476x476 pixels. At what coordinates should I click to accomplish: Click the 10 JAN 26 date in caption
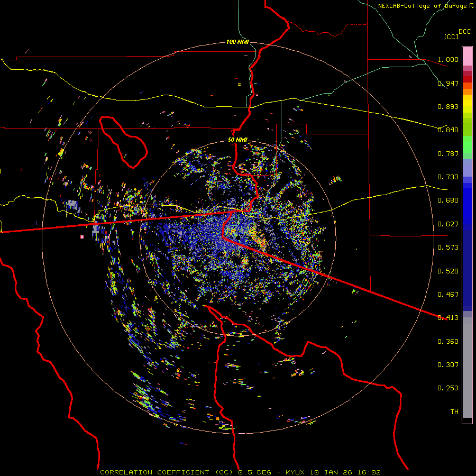tap(329, 472)
